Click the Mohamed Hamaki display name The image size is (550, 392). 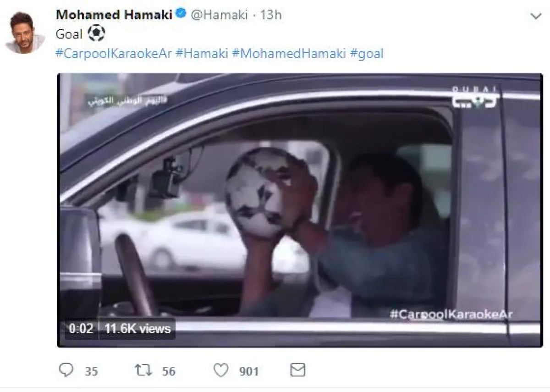(x=114, y=15)
